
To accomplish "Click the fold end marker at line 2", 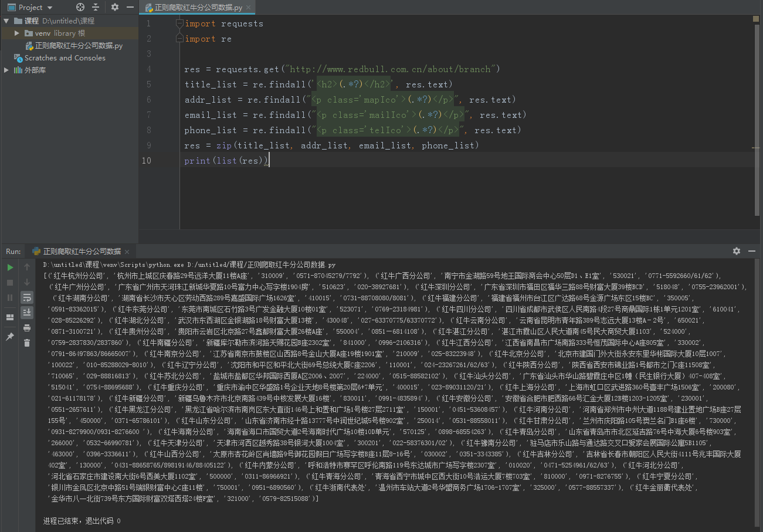I will tap(180, 39).
